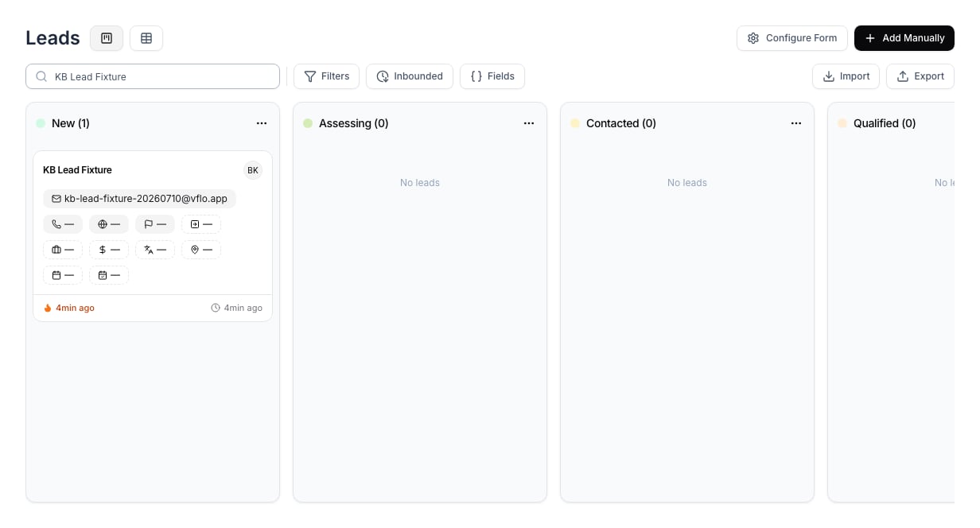
Task: Click the Leads page heading
Action: point(52,38)
